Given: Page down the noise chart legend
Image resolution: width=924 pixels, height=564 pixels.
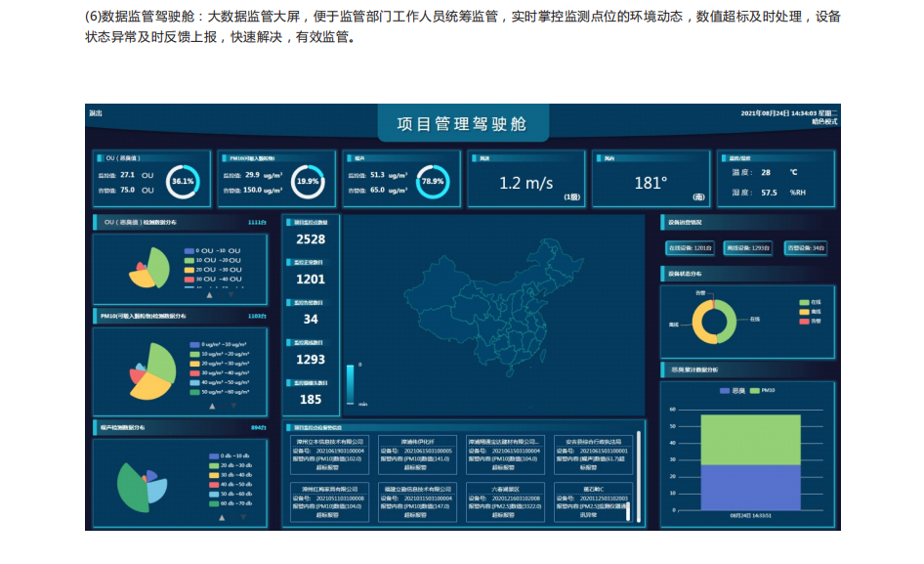Looking at the screenshot, I should tap(243, 517).
